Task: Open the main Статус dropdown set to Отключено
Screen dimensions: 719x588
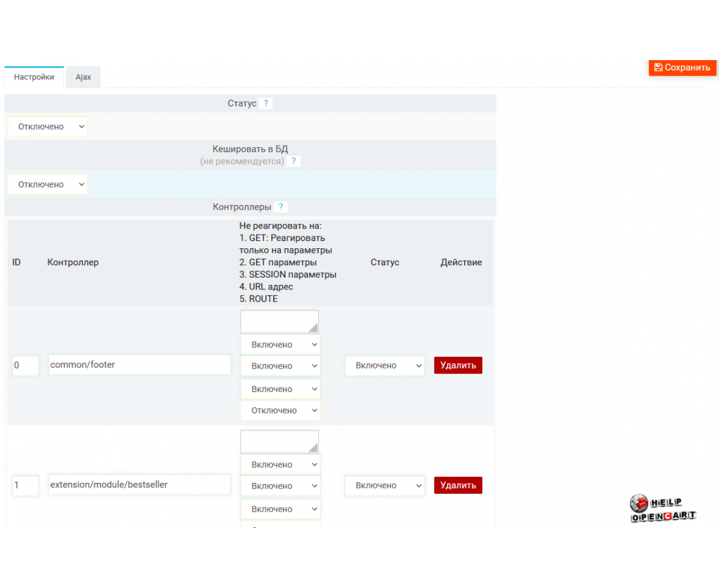Action: pyautogui.click(x=48, y=127)
